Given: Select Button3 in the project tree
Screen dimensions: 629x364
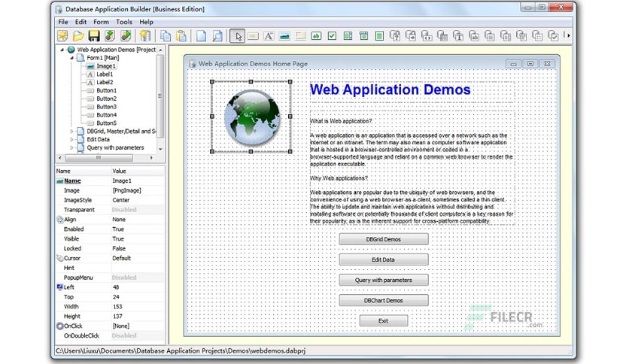Looking at the screenshot, I should coord(106,107).
